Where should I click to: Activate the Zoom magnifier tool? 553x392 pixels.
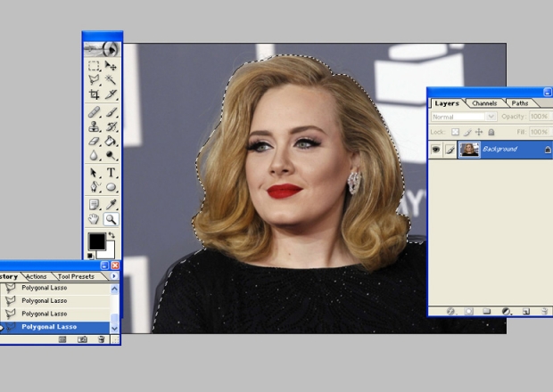click(111, 219)
